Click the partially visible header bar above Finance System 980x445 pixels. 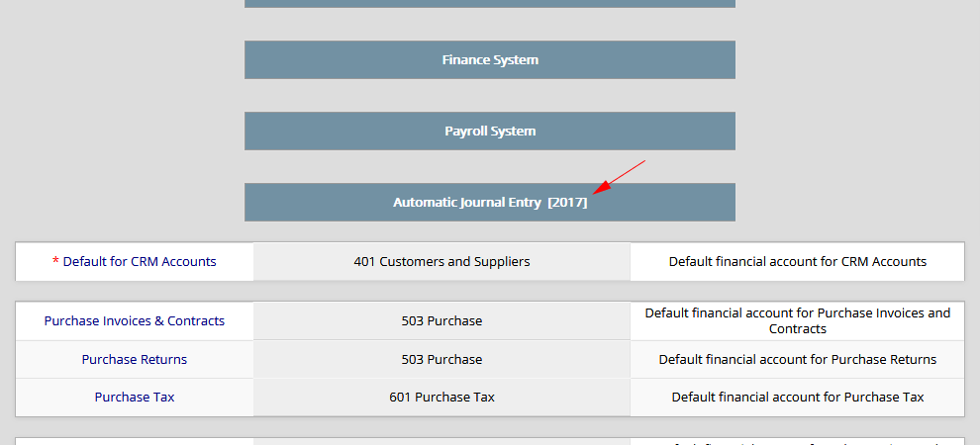(x=490, y=4)
